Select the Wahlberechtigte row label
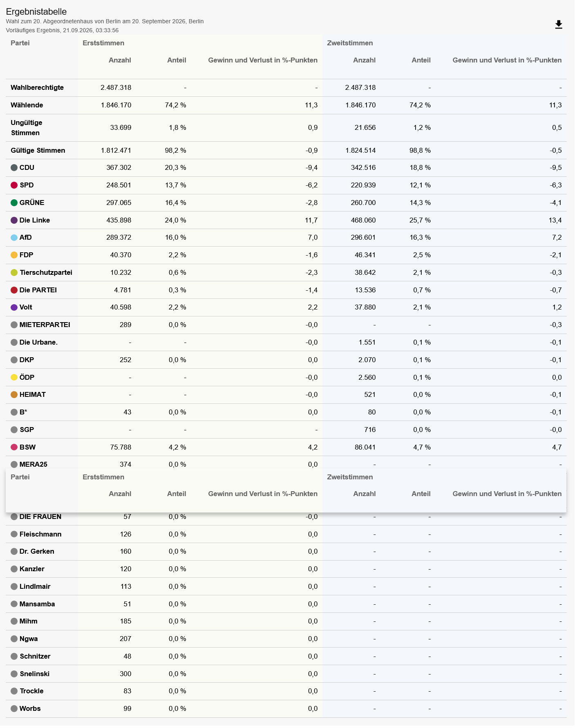Viewport: 579px width, 728px height. point(37,88)
